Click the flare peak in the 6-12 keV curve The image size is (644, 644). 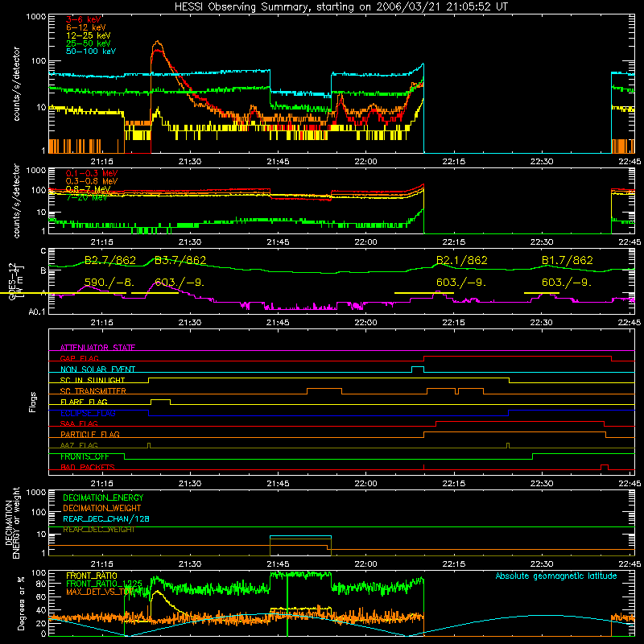[157, 41]
